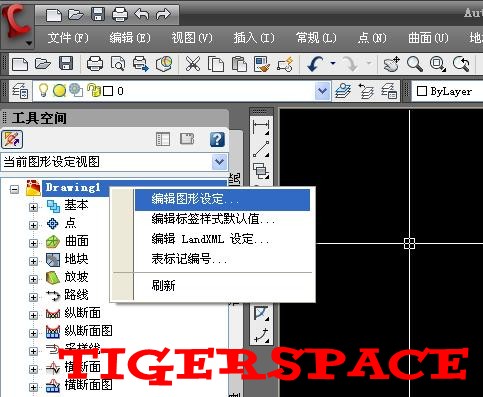Image resolution: width=483 pixels, height=397 pixels.
Task: Click the Pan hand icon in toolbar
Action: [x=391, y=64]
